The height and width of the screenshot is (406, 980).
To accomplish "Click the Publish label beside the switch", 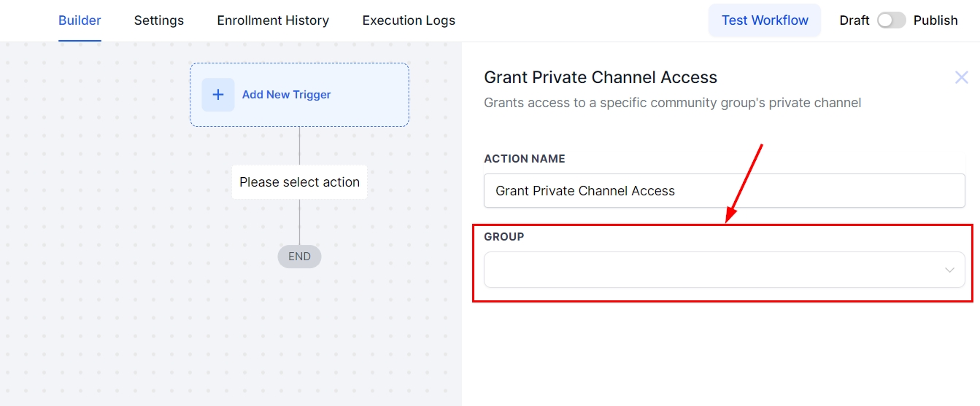I will pyautogui.click(x=935, y=20).
